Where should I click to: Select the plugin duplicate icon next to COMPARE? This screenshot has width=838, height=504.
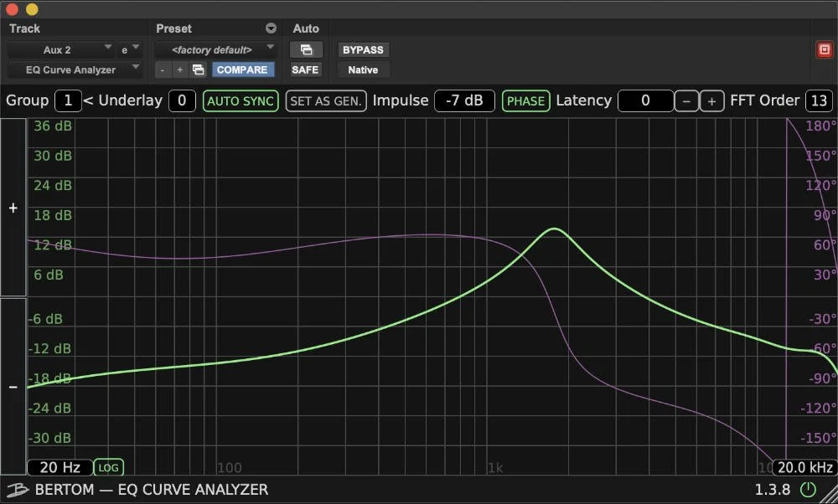[x=198, y=70]
